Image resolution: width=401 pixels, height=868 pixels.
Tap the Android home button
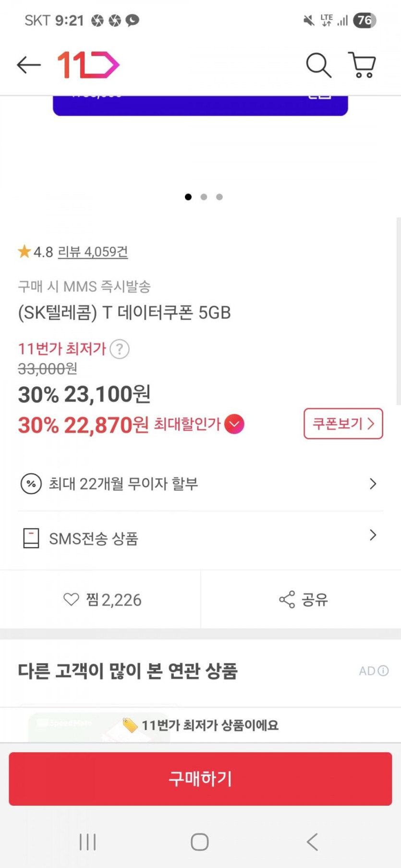point(200,842)
